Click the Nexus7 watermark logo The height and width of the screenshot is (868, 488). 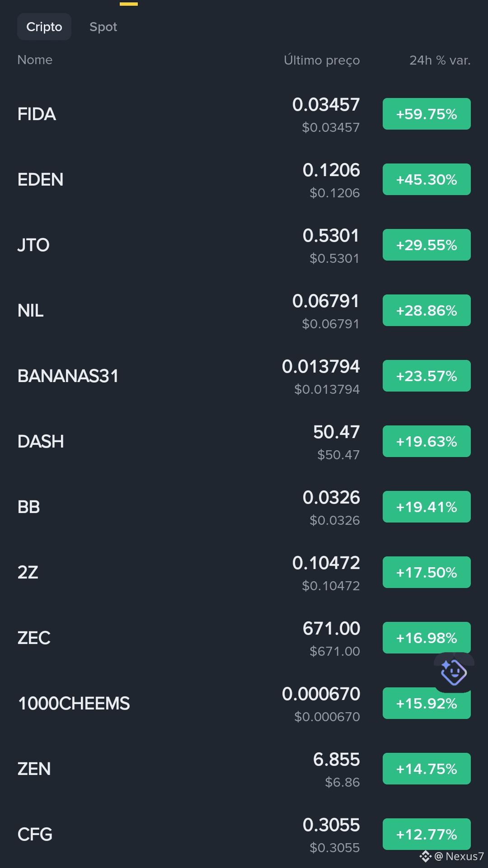point(425,856)
